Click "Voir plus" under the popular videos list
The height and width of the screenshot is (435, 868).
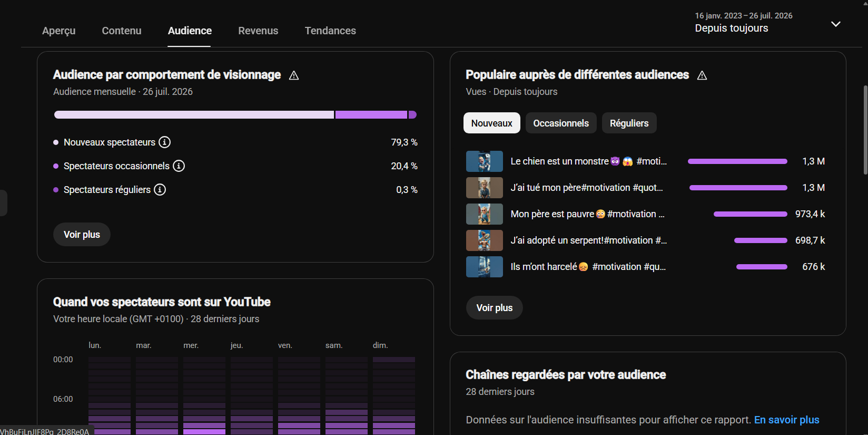click(x=495, y=308)
